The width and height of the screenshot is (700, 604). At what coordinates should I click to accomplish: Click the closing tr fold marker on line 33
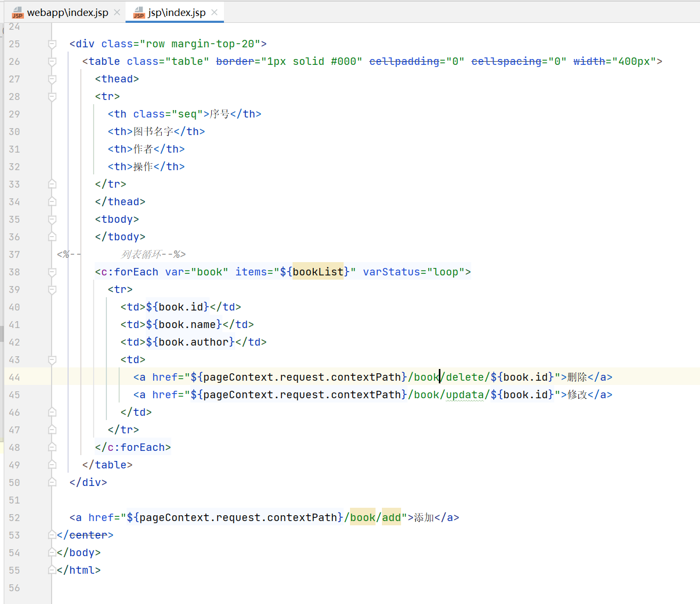pyautogui.click(x=52, y=184)
